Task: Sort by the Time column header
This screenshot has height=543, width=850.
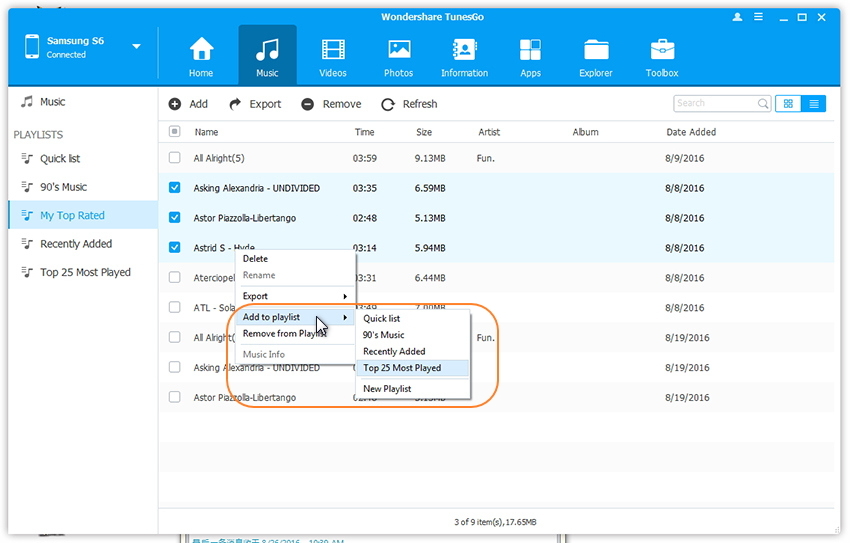Action: (364, 132)
